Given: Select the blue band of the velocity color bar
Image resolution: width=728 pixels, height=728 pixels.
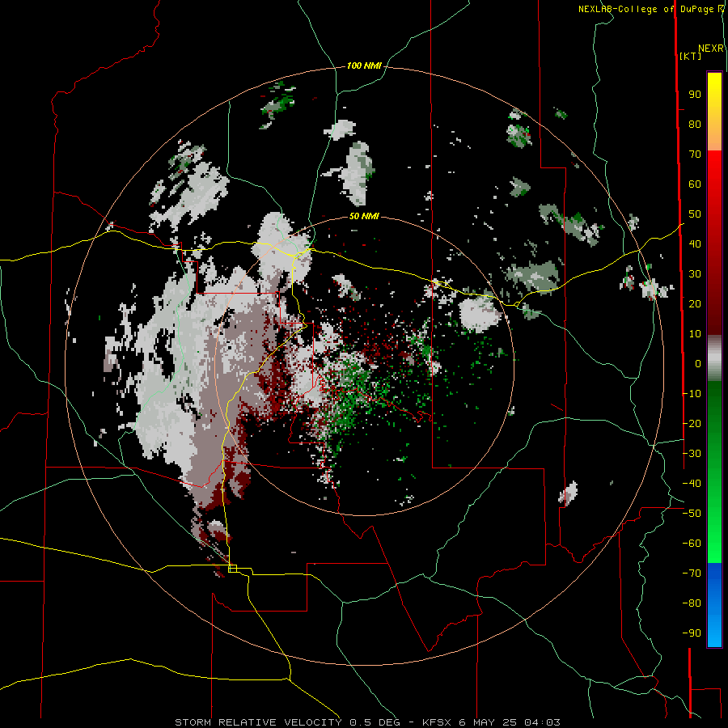Looking at the screenshot, I should (714, 604).
